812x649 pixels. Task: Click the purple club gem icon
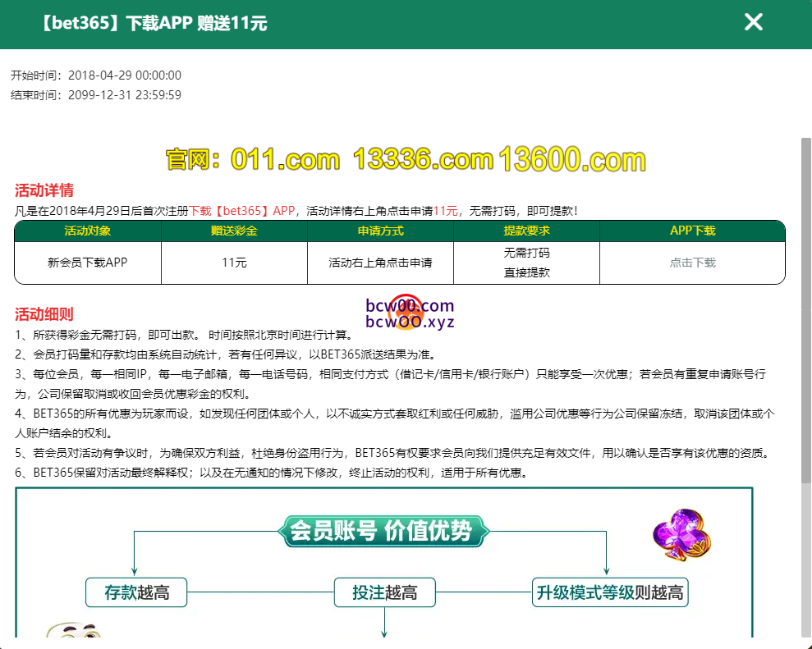(x=681, y=535)
